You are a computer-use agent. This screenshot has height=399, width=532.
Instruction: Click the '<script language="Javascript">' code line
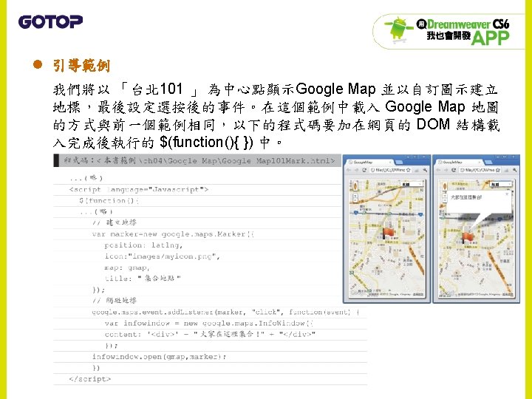(139, 190)
